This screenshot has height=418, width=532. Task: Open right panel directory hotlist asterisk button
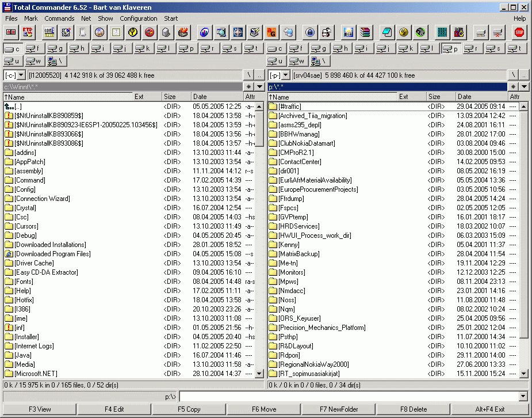513,87
